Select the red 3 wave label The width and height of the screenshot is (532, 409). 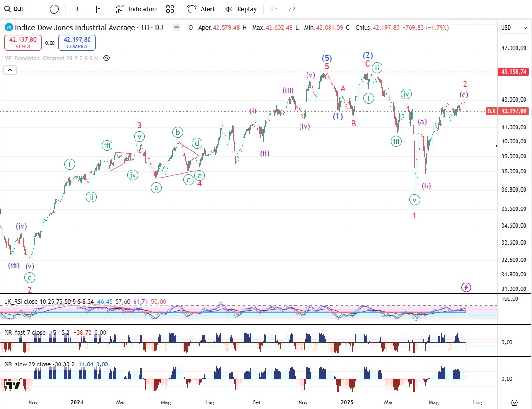140,125
